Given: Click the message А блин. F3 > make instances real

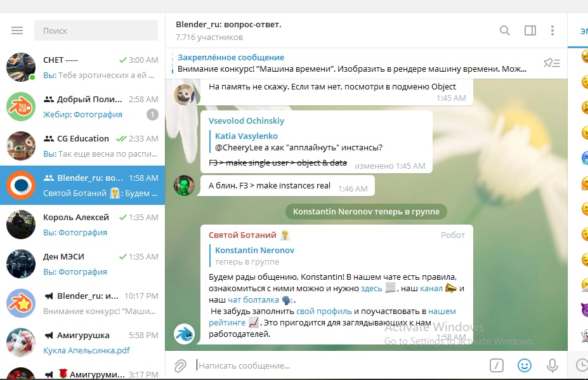Looking at the screenshot, I should (x=287, y=186).
